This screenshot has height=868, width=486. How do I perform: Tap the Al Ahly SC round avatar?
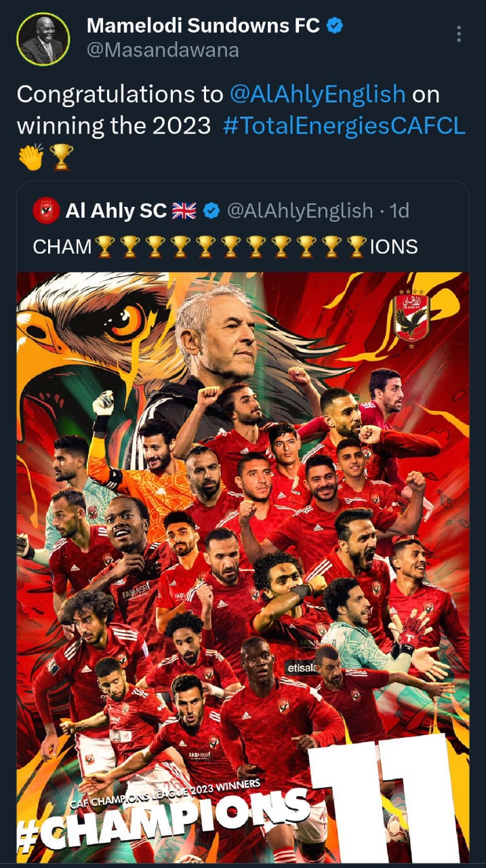pos(45,211)
